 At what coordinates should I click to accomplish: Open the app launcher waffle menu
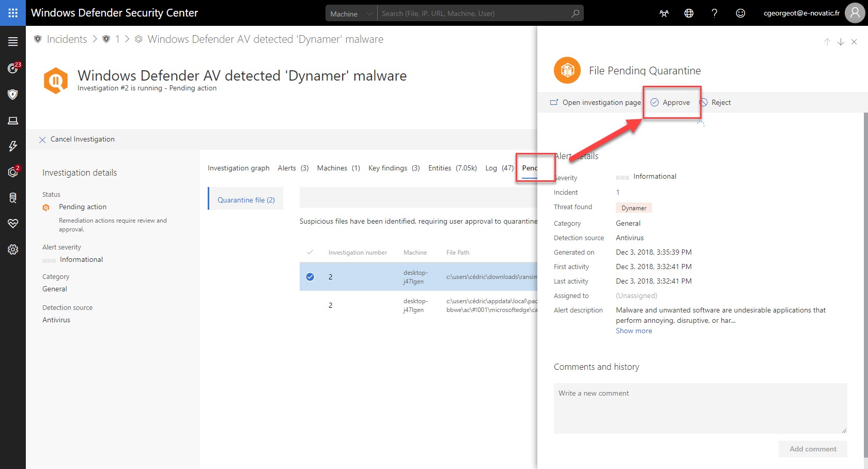coord(13,13)
